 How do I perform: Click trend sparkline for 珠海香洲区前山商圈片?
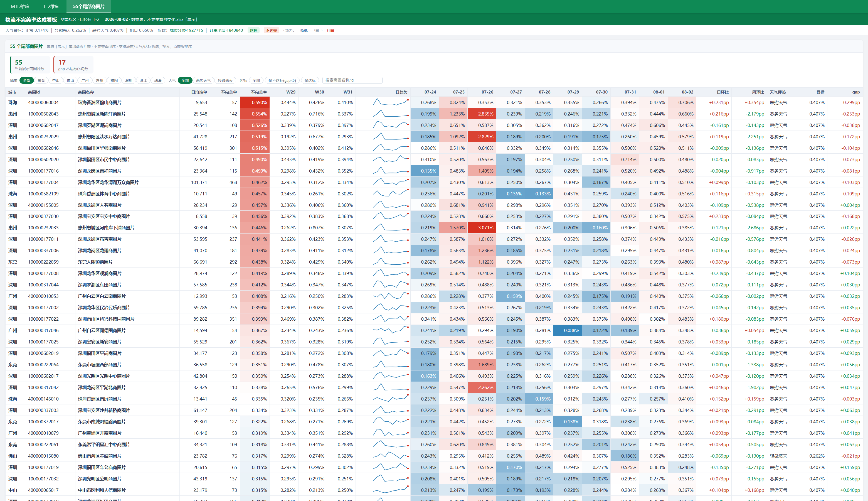pos(391,102)
